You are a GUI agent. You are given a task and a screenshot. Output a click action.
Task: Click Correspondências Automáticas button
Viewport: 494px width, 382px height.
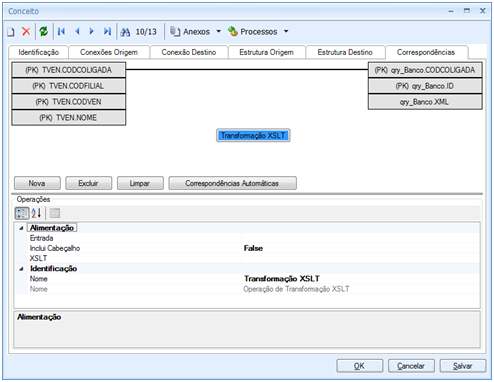coord(232,183)
